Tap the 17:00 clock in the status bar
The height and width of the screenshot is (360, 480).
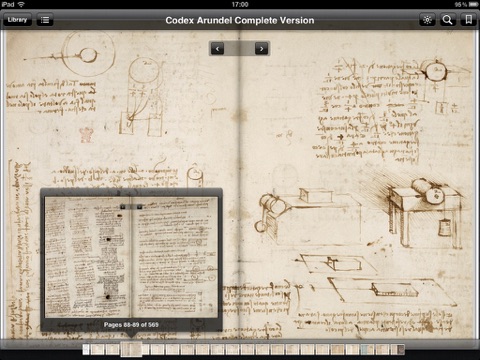240,4
